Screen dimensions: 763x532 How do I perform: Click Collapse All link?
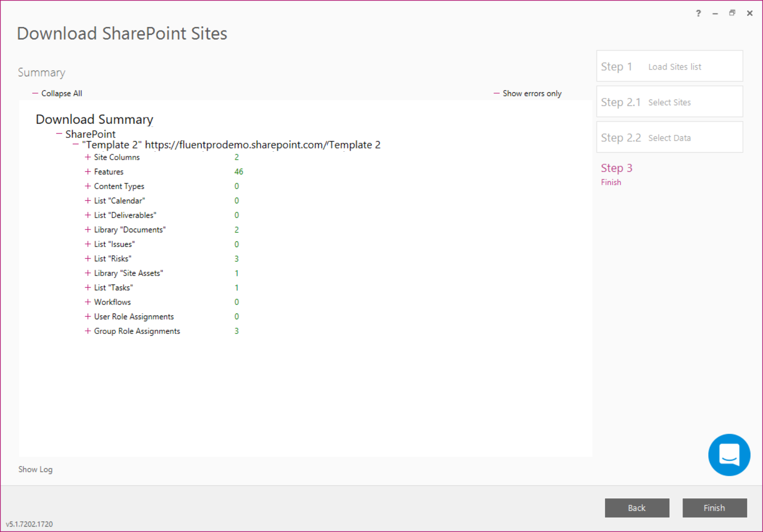click(x=57, y=93)
